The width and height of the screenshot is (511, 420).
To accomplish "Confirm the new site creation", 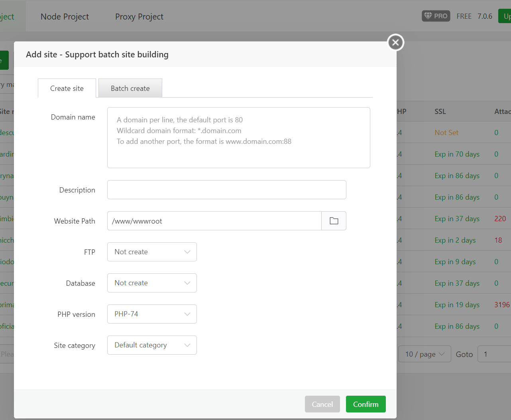I will [366, 404].
